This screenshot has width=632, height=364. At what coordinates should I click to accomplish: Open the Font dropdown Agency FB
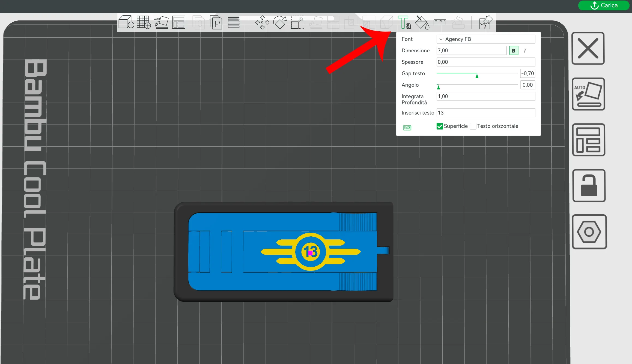point(486,39)
